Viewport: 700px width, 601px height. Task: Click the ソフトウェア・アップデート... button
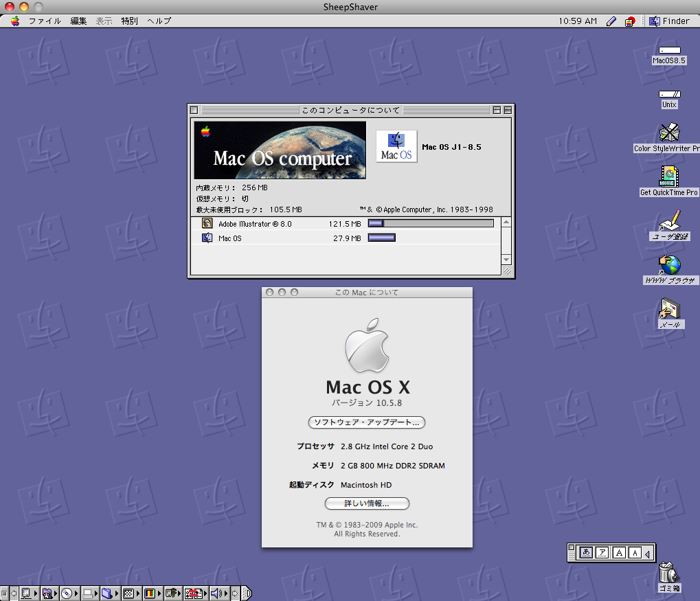367,422
